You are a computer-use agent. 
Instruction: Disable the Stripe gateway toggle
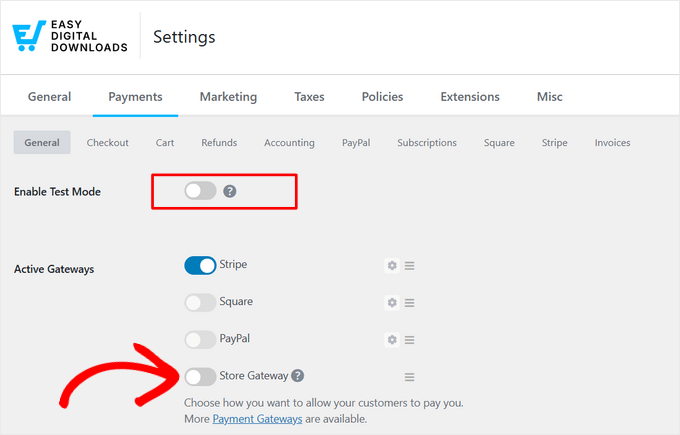[200, 265]
